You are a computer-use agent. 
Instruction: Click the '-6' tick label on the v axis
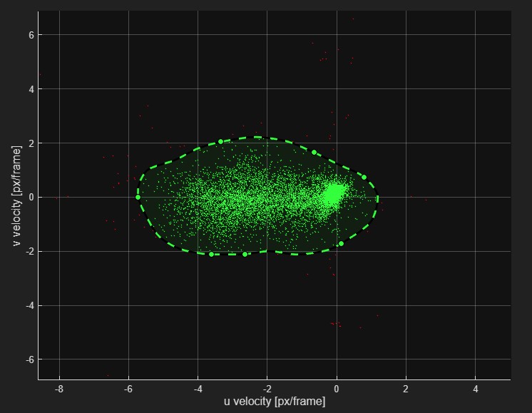pyautogui.click(x=30, y=360)
